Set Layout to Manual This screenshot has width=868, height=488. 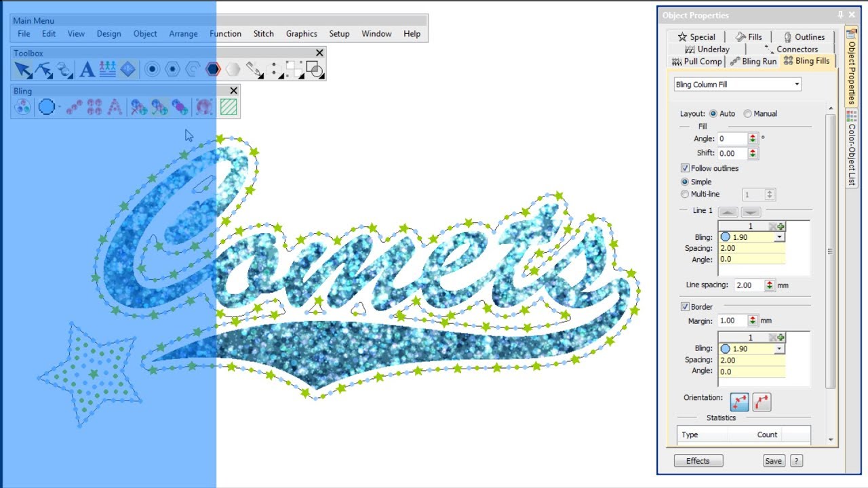click(747, 114)
